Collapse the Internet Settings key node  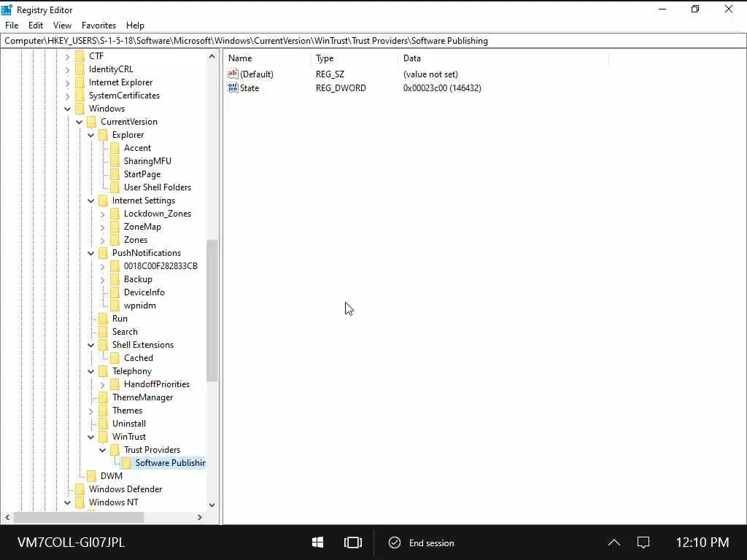pos(91,201)
